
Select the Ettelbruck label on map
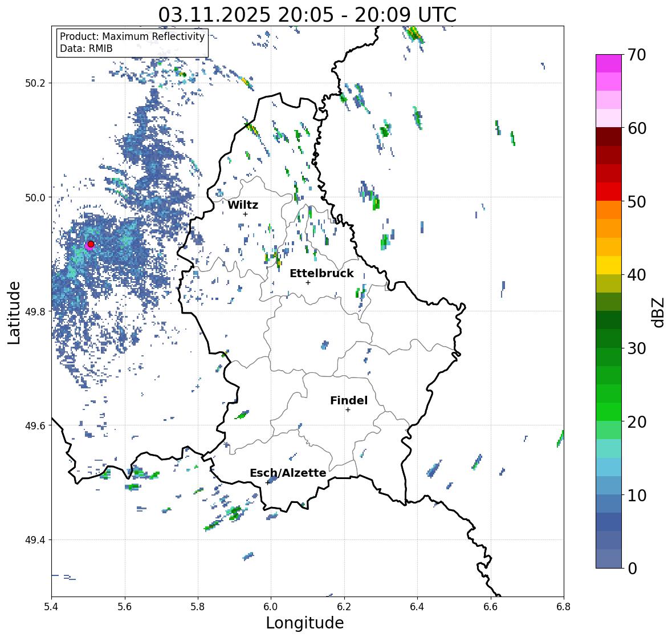321,274
